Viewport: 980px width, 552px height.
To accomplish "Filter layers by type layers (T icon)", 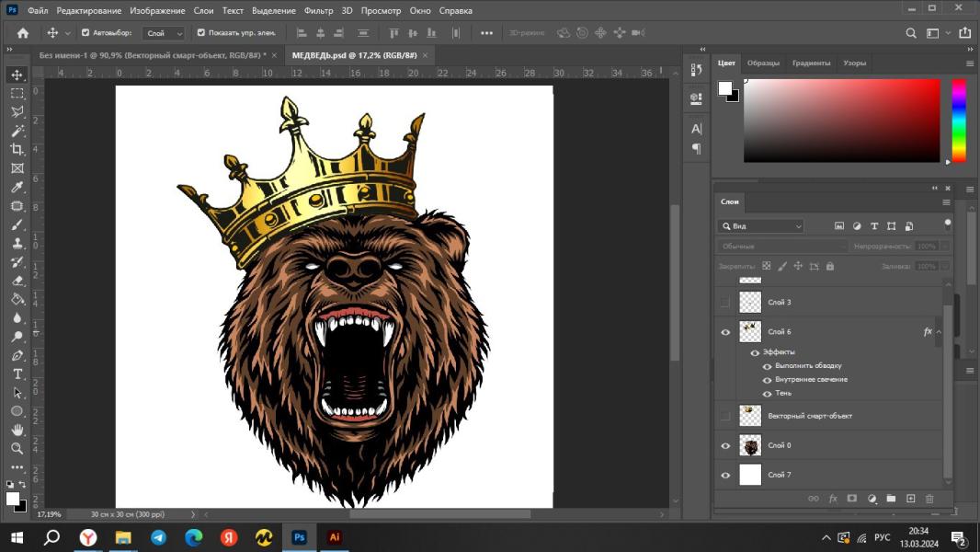I will 873,226.
